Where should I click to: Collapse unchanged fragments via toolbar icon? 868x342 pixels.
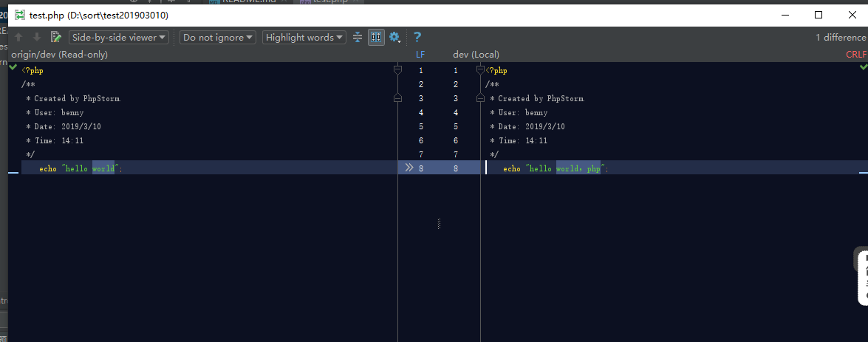[358, 38]
